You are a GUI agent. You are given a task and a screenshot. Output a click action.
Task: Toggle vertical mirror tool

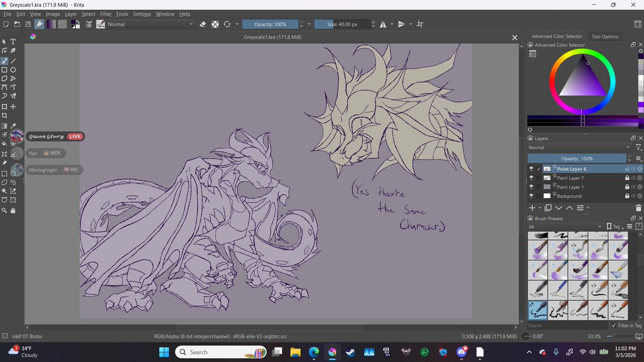(401, 24)
